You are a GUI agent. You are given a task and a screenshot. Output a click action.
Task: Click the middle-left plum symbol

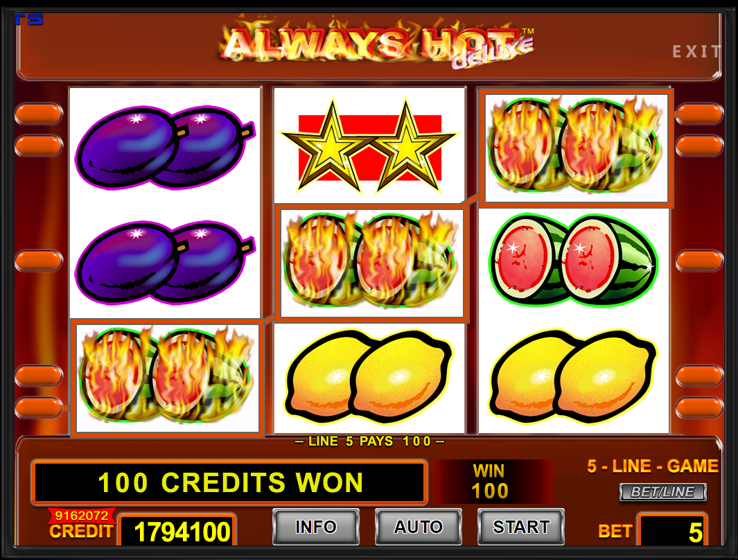click(165, 262)
